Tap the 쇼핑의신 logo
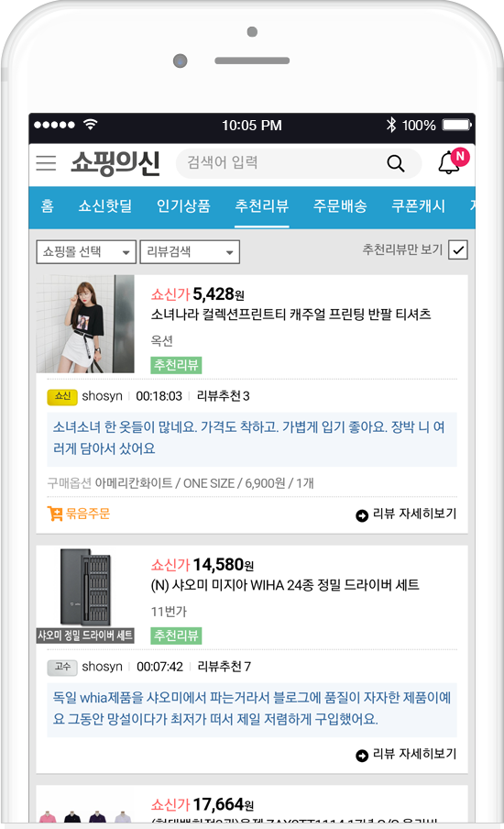Screen dimensions: 504x829 pyautogui.click(x=115, y=163)
